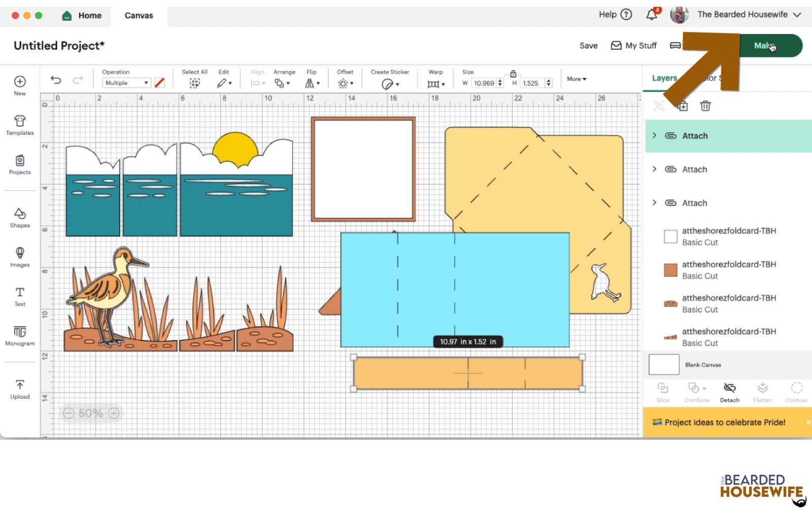Expand the highlighted Attach group
The image size is (812, 516).
click(x=654, y=135)
